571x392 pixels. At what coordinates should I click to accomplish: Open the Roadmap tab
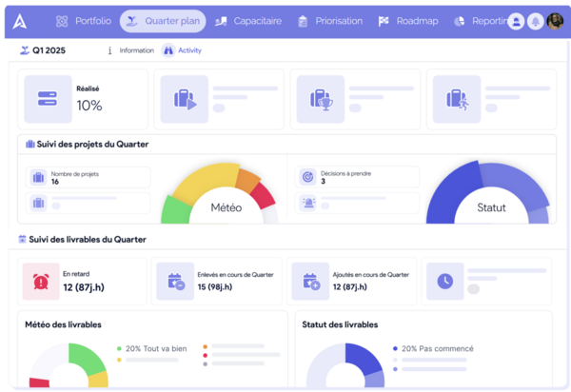pos(407,21)
